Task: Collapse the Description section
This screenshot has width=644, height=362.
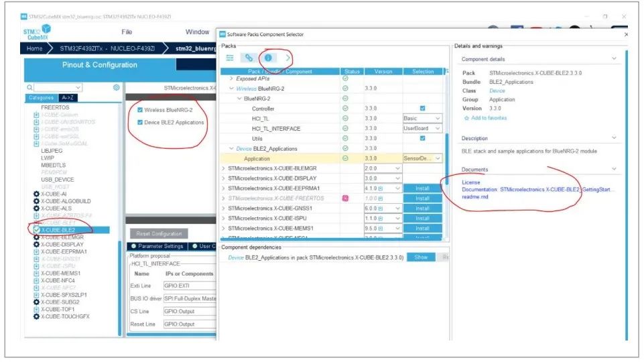Action: pos(614,138)
